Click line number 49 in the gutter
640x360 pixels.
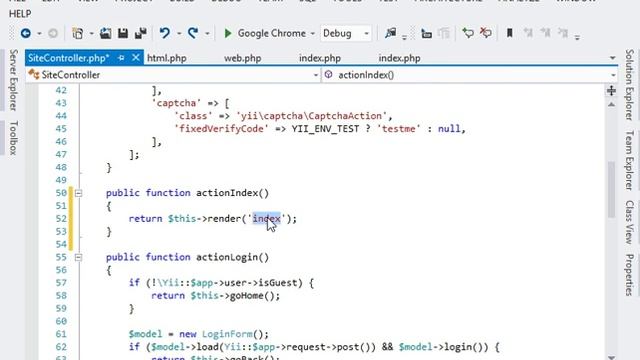click(x=61, y=180)
